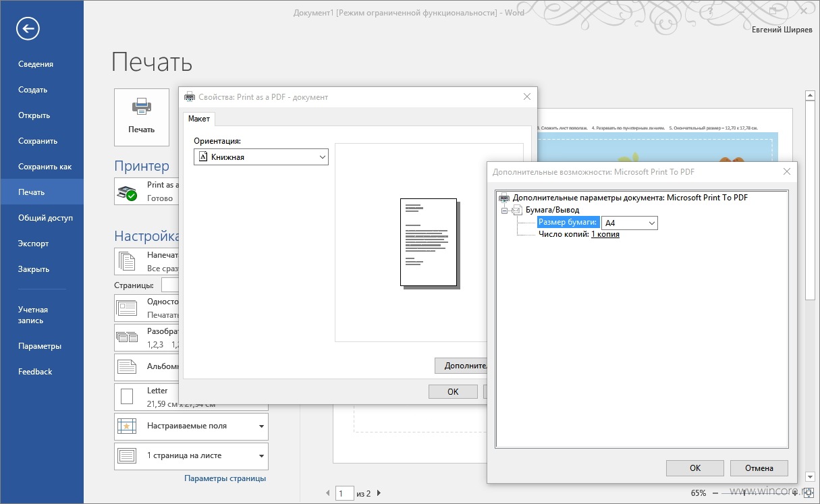Close the Свойства Print as a PDF dialog
This screenshot has height=504, width=820.
pyautogui.click(x=527, y=97)
